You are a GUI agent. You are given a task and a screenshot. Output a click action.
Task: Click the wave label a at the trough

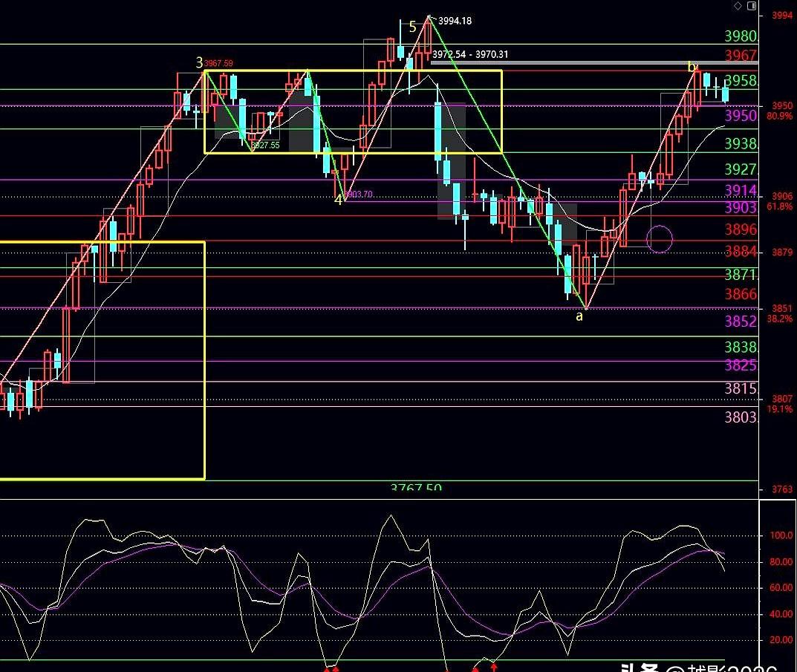coord(579,316)
